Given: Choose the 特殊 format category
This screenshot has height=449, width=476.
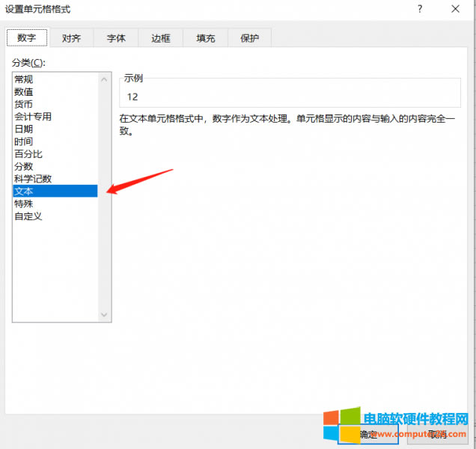Looking at the screenshot, I should click(x=24, y=204).
